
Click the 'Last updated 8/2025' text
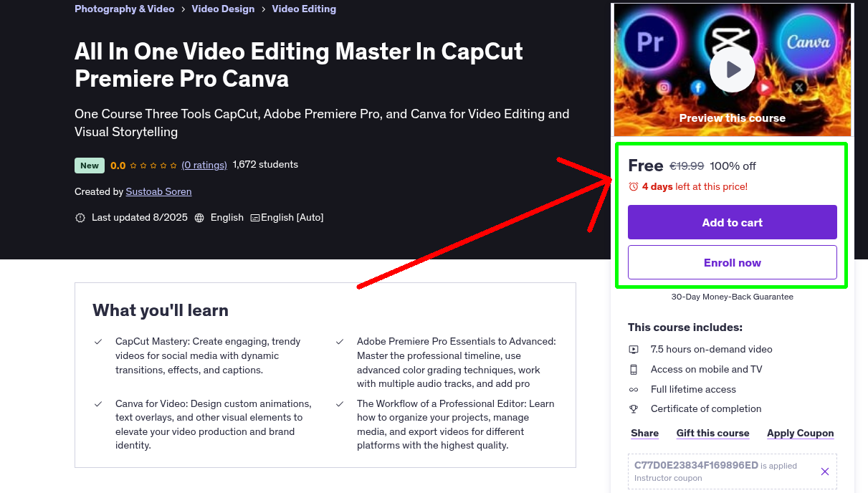point(140,218)
